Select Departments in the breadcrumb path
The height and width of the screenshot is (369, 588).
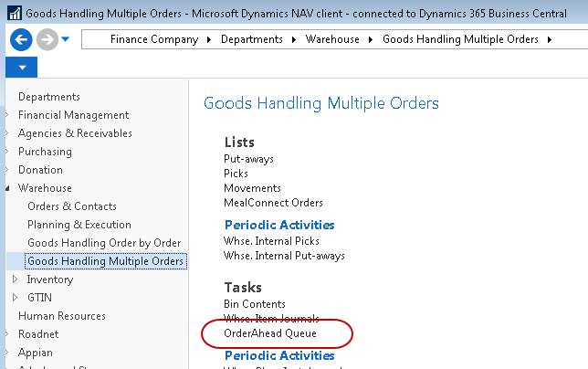250,40
